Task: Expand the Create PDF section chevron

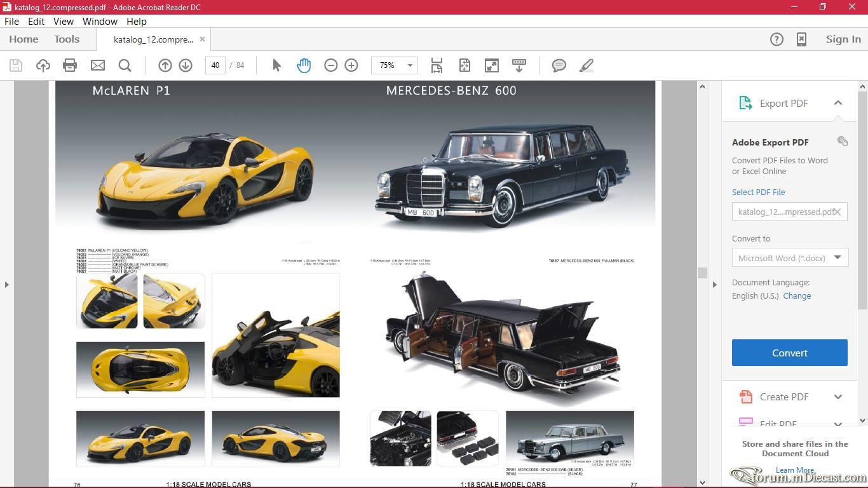Action: (x=838, y=396)
